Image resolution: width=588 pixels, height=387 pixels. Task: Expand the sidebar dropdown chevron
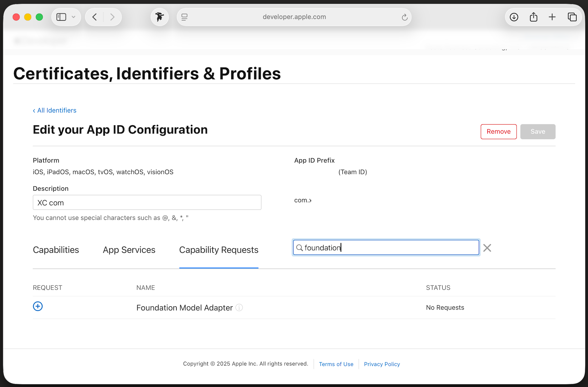74,17
